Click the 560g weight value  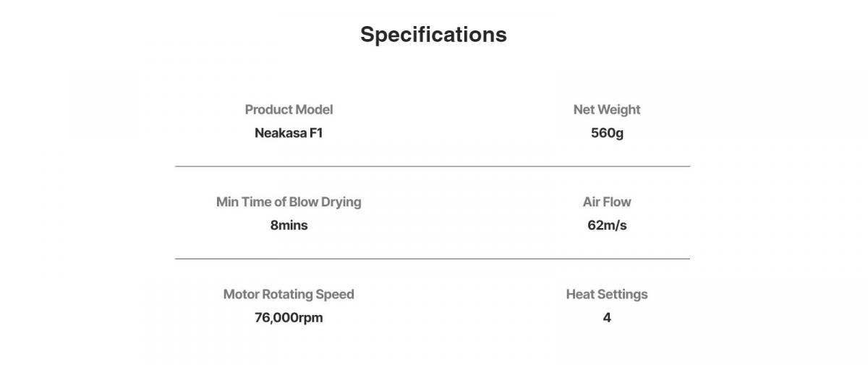[607, 133]
